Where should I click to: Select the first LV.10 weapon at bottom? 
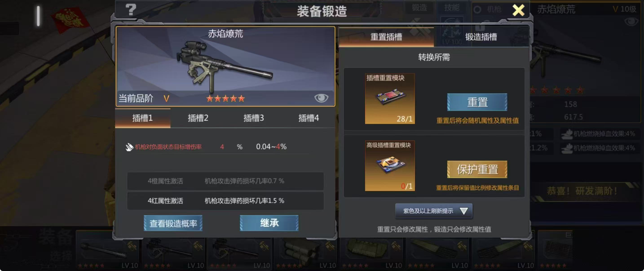[x=108, y=250]
